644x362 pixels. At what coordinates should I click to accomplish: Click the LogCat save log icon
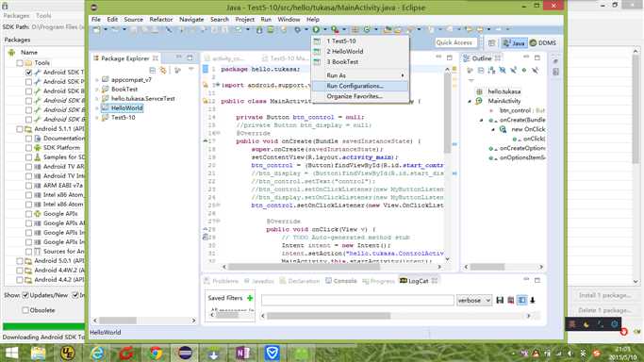pyautogui.click(x=500, y=301)
